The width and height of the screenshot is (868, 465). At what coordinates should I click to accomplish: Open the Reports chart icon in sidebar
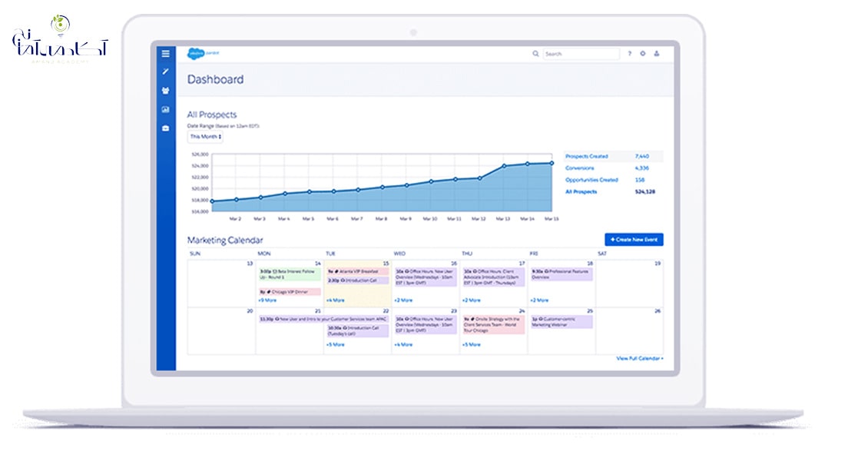click(165, 110)
